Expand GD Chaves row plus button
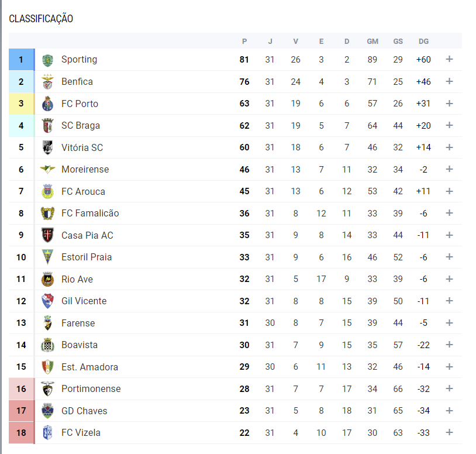 [x=449, y=411]
